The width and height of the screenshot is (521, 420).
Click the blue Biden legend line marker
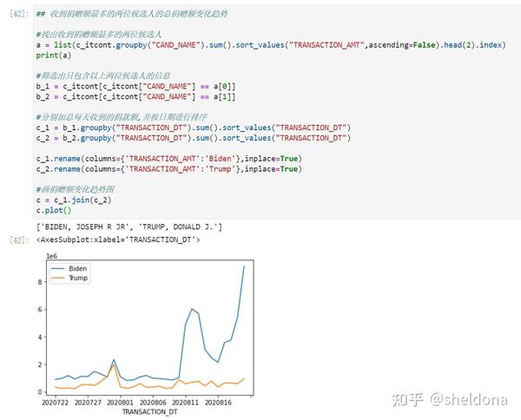coord(59,271)
